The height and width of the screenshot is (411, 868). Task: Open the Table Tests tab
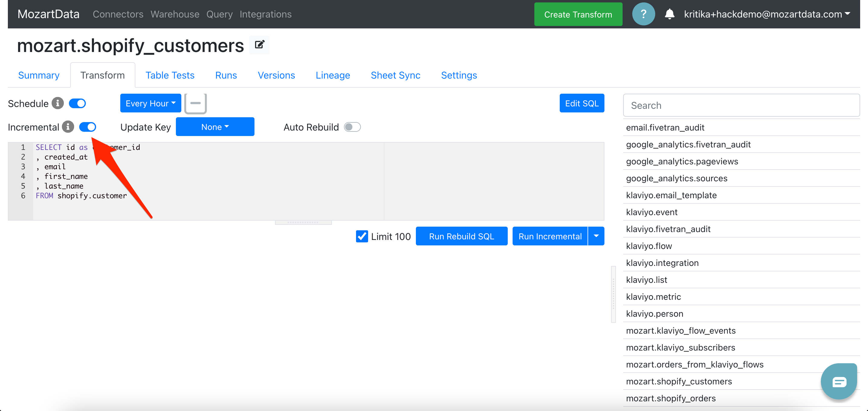[x=170, y=75]
